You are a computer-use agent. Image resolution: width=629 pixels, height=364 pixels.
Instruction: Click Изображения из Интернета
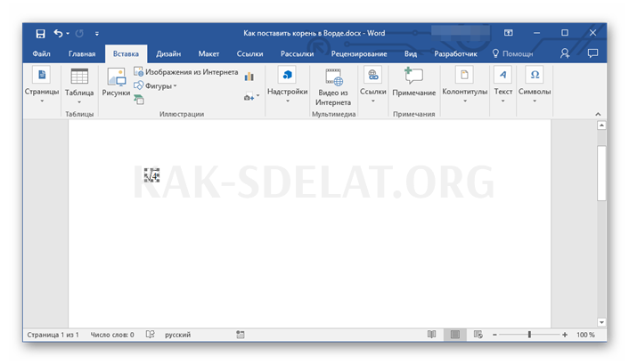(186, 72)
